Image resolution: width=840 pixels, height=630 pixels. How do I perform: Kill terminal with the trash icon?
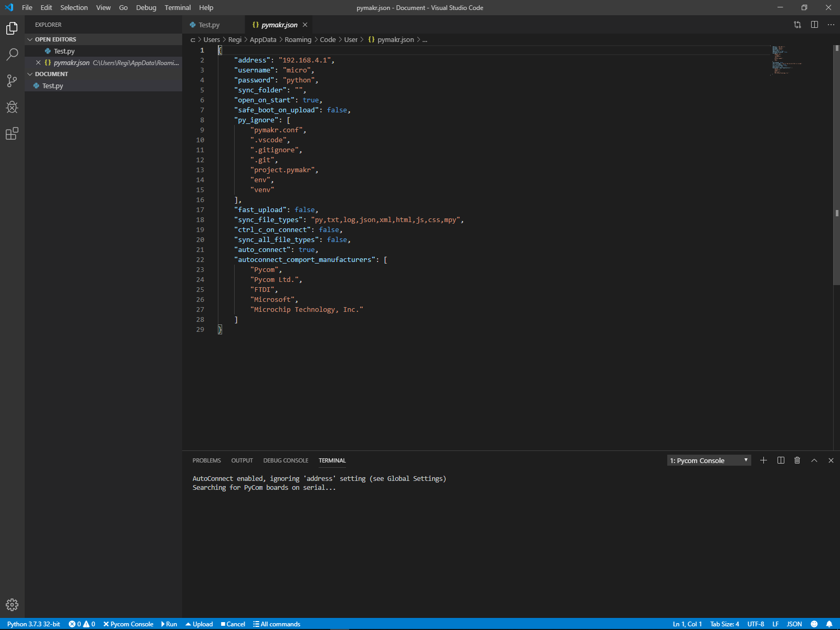[797, 460]
